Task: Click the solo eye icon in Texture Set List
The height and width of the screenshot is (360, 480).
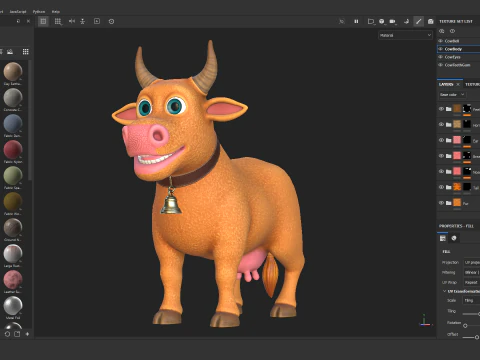Action: tap(452, 31)
